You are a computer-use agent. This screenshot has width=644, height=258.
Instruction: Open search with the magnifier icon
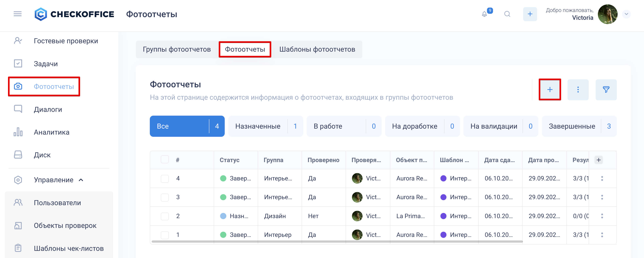tap(507, 14)
